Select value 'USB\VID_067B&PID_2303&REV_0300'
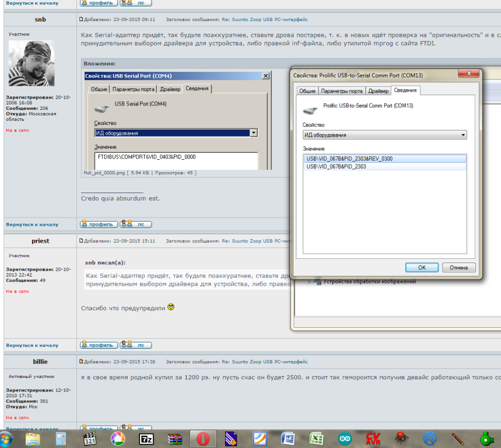The height and width of the screenshot is (448, 501). click(x=385, y=159)
